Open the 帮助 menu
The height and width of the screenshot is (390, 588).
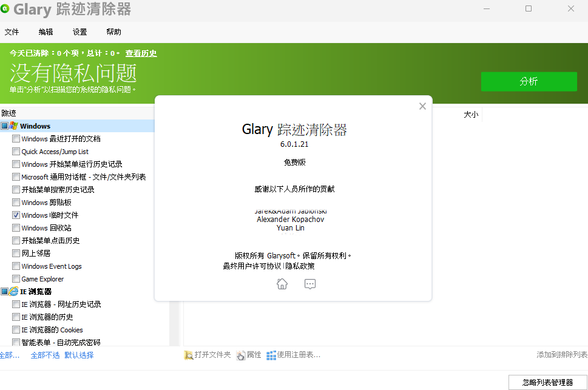(113, 32)
